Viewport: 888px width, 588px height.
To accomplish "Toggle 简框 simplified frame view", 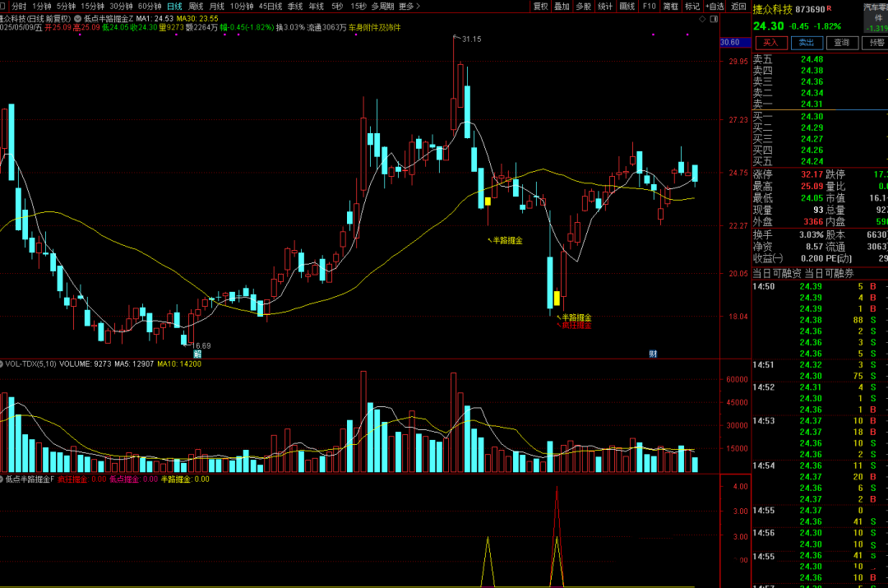I will (671, 6).
